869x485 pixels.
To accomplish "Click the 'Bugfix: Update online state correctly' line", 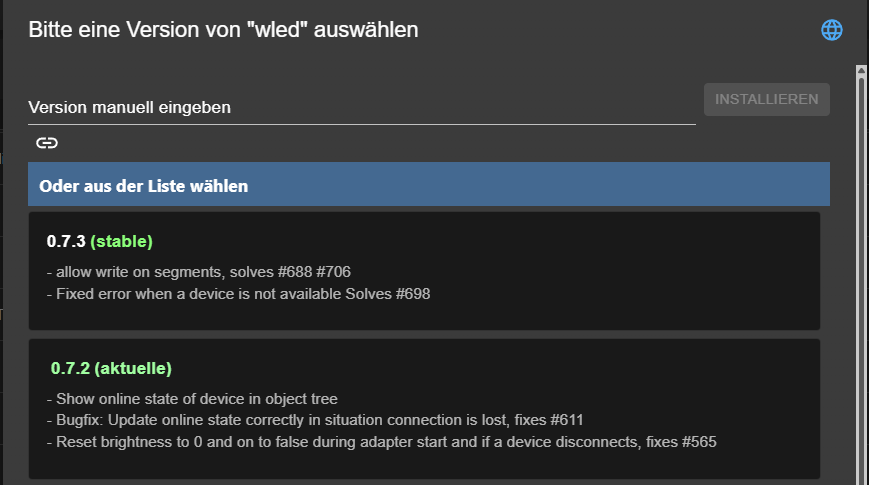I will pyautogui.click(x=299, y=419).
